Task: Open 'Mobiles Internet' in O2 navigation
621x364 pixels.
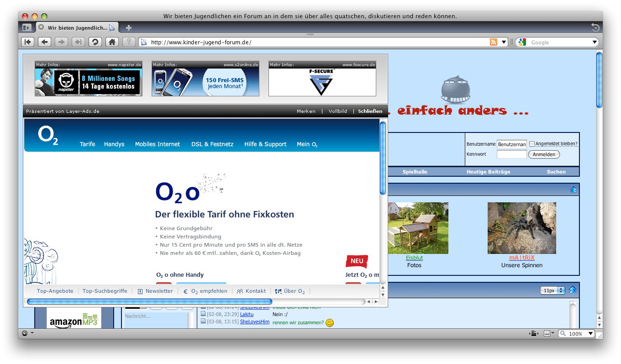Action: pos(158,144)
